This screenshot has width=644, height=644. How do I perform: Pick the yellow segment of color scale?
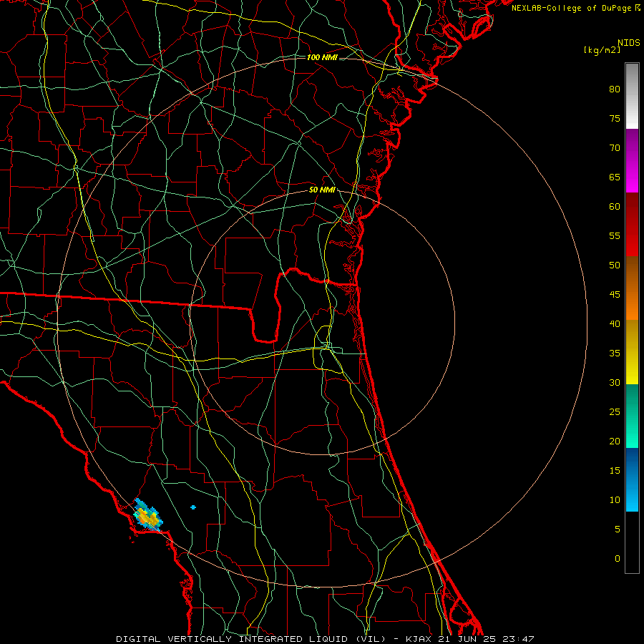click(x=632, y=352)
